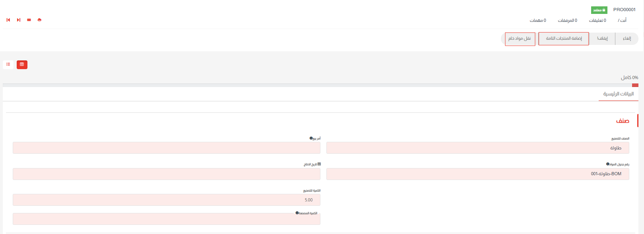
Task: Click the red print icon
Action: coord(39,20)
